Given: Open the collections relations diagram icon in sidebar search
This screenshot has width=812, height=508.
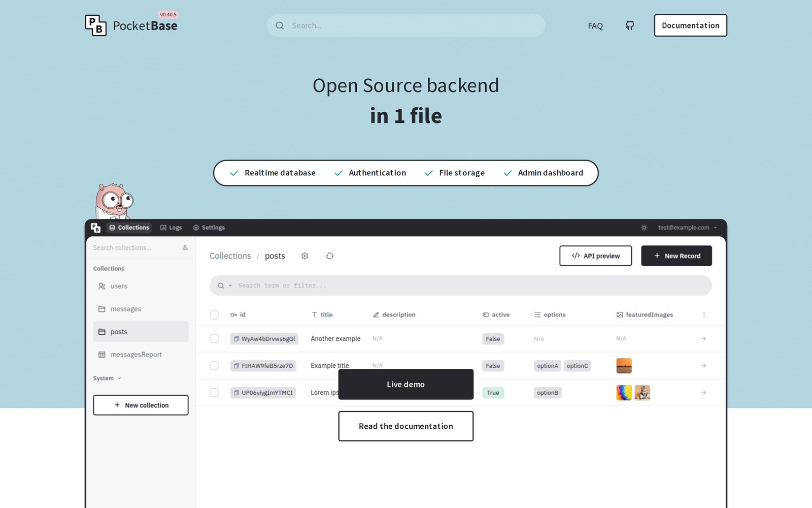Looking at the screenshot, I should [185, 248].
